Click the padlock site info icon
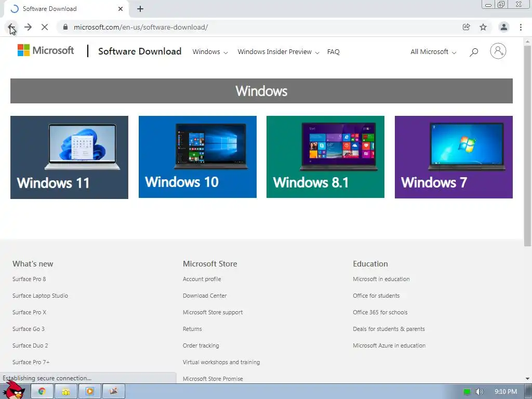 (x=65, y=27)
